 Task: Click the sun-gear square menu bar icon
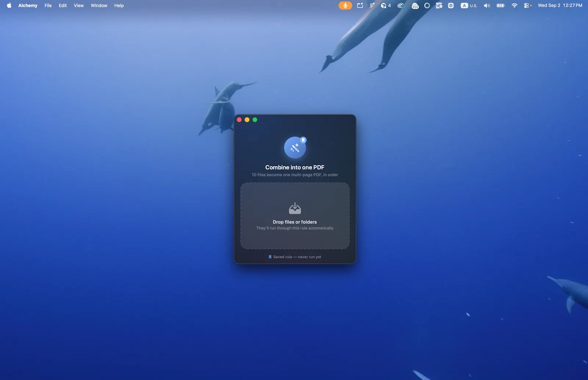tap(451, 6)
